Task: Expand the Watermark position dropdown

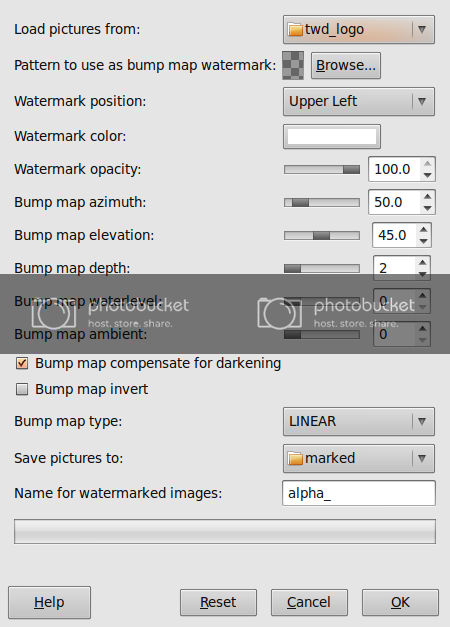Action: [358, 102]
